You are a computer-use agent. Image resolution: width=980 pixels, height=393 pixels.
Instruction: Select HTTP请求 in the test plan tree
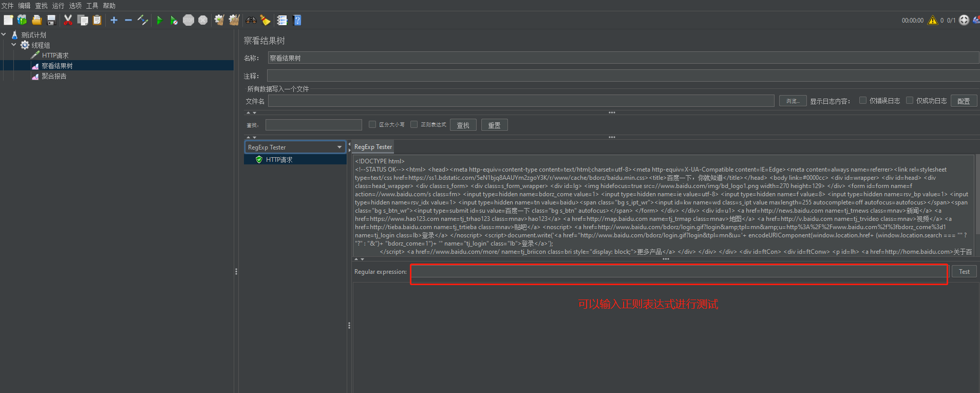[x=55, y=55]
